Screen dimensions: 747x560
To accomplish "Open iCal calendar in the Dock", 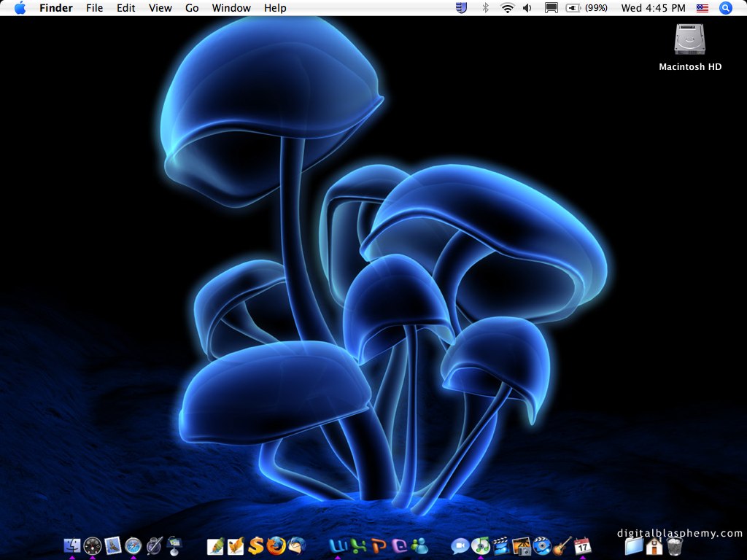I will (x=582, y=545).
